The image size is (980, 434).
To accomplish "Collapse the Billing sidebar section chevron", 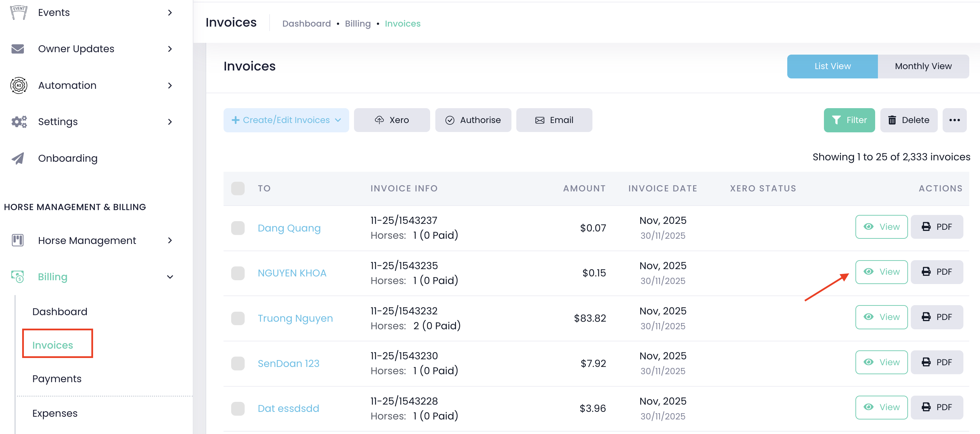I will (x=170, y=277).
